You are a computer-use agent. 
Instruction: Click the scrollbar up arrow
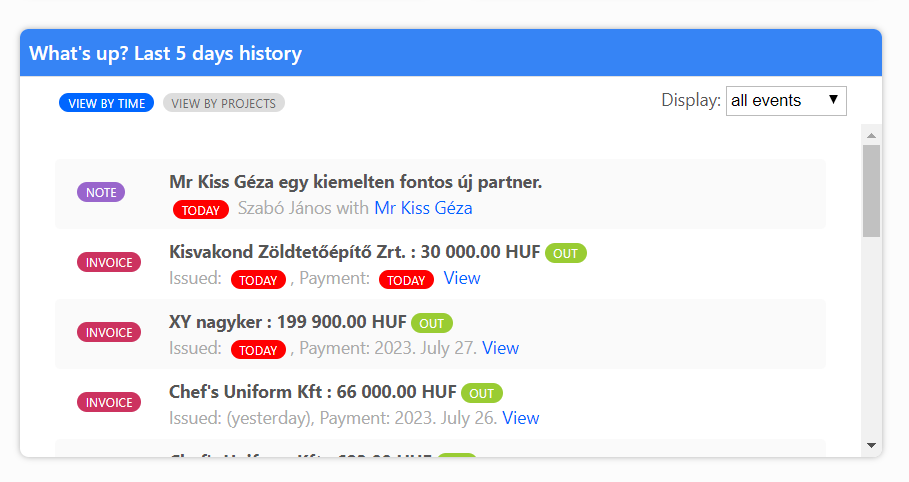(871, 135)
